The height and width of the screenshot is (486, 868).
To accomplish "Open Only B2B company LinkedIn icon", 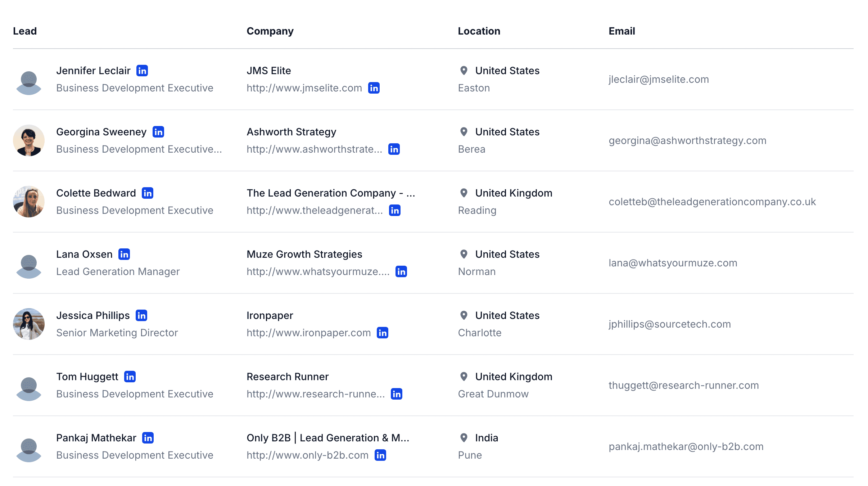I will coord(380,455).
